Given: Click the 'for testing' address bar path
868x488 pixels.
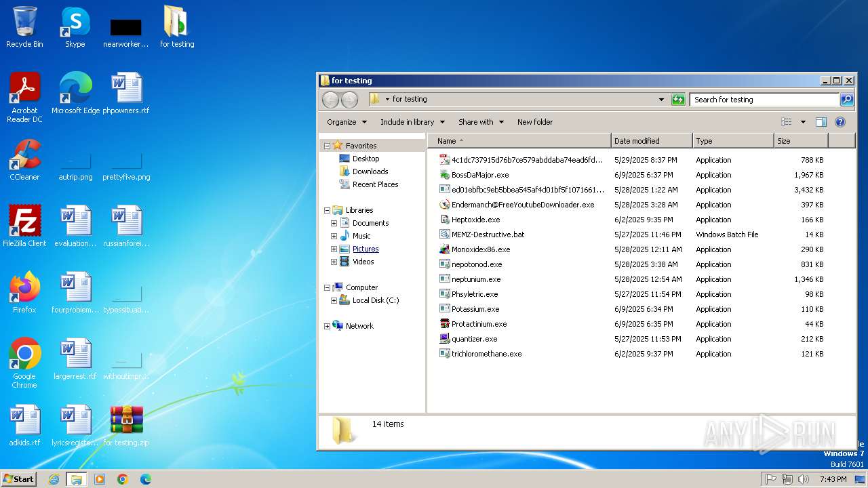Looking at the screenshot, I should tap(410, 100).
